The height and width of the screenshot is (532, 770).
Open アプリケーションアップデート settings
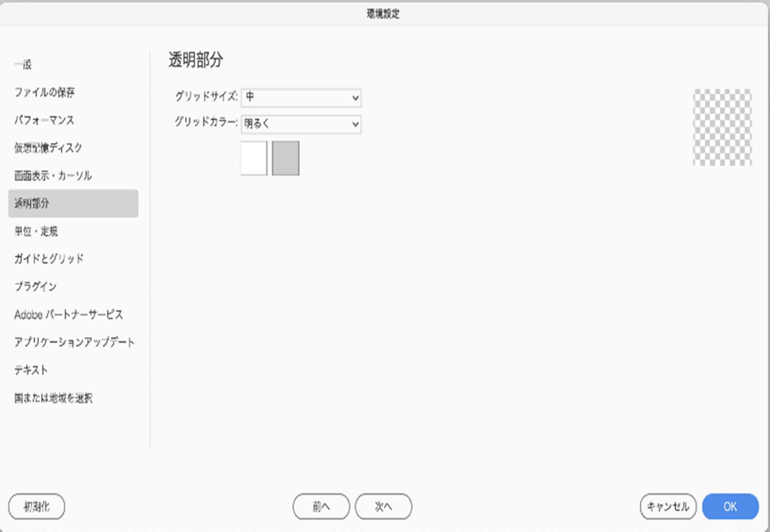pos(74,342)
